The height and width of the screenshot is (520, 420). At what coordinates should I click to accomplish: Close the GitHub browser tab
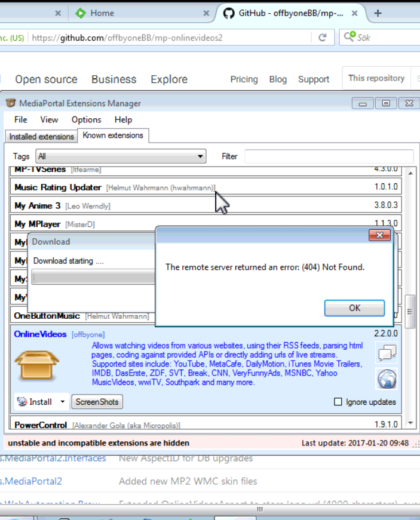tap(354, 13)
